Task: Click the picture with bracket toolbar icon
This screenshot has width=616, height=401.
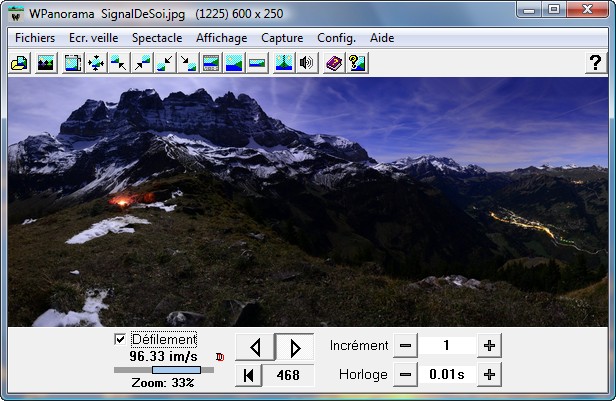Action: [73, 63]
